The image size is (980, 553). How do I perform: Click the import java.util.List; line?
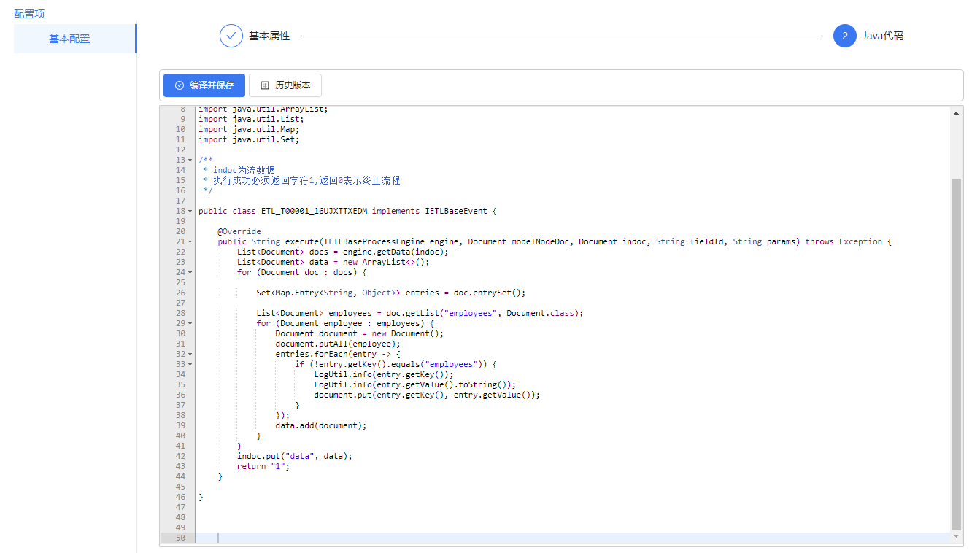[x=251, y=119]
